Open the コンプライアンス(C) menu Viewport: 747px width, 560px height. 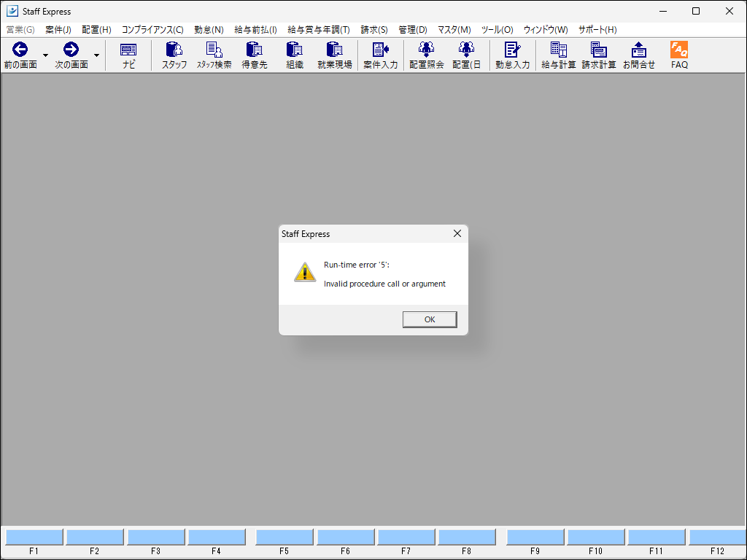point(152,29)
